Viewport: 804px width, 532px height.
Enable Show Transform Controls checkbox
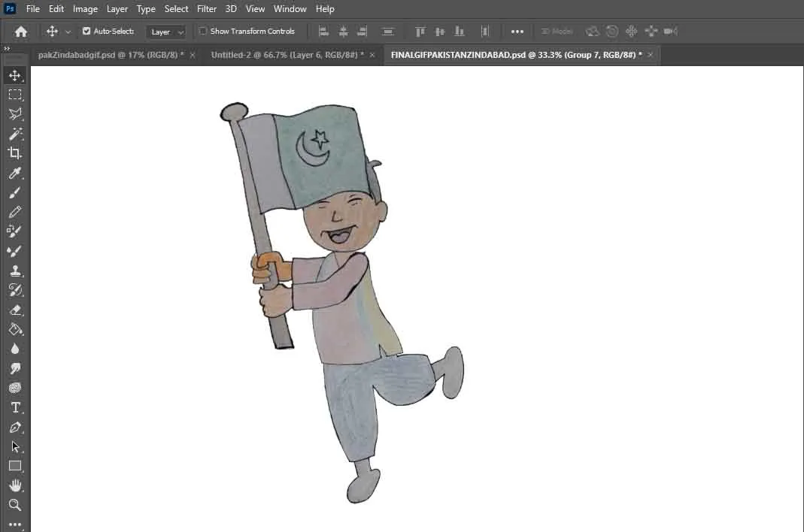point(203,32)
